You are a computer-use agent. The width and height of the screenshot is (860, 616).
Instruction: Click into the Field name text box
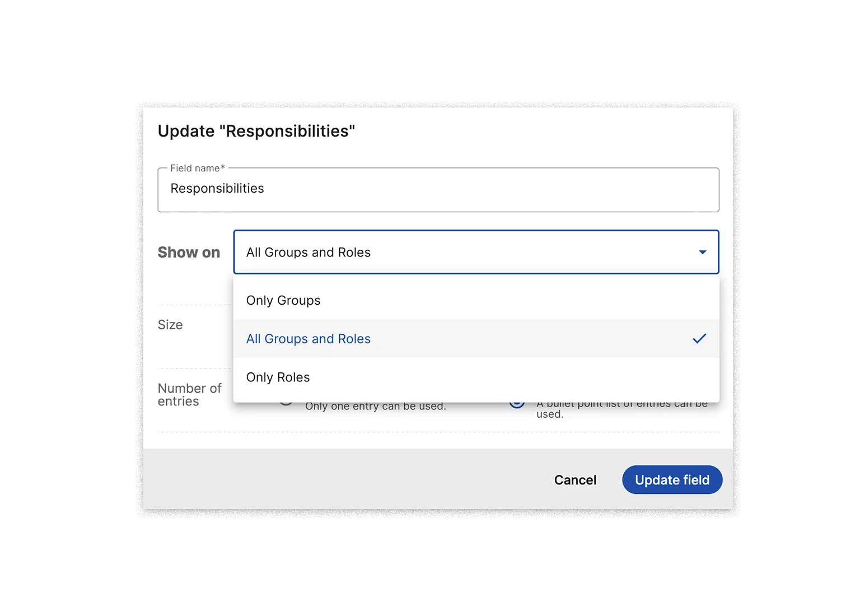click(x=438, y=189)
